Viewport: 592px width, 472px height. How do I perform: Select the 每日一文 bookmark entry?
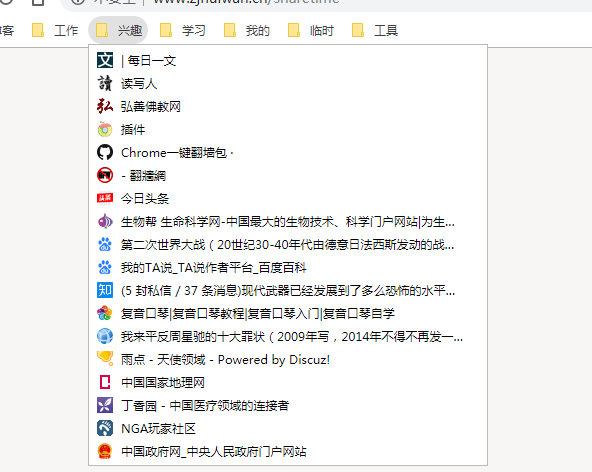tap(288, 60)
